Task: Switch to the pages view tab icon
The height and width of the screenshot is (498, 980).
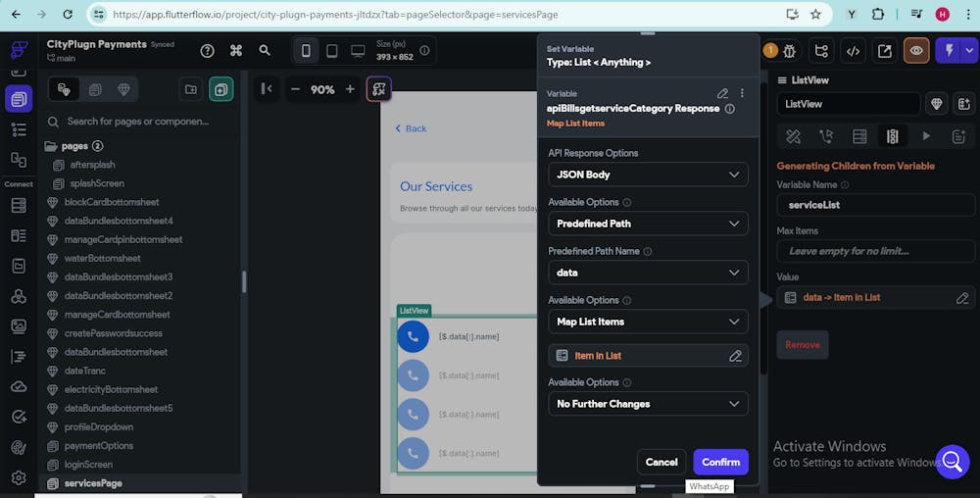Action: (x=95, y=89)
